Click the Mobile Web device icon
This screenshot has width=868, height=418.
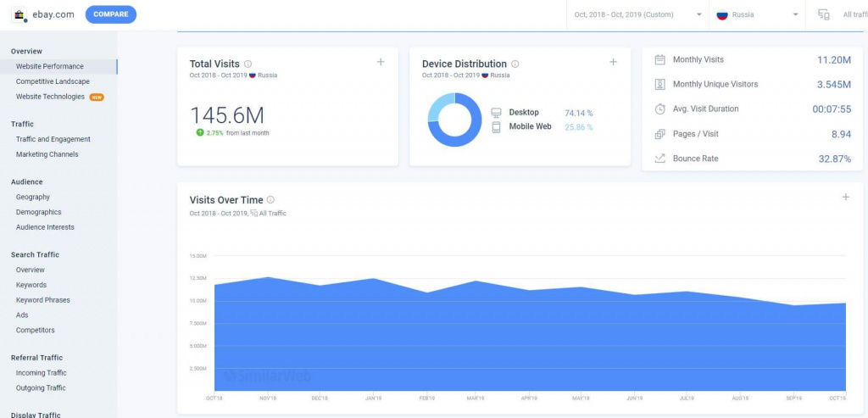pos(497,127)
